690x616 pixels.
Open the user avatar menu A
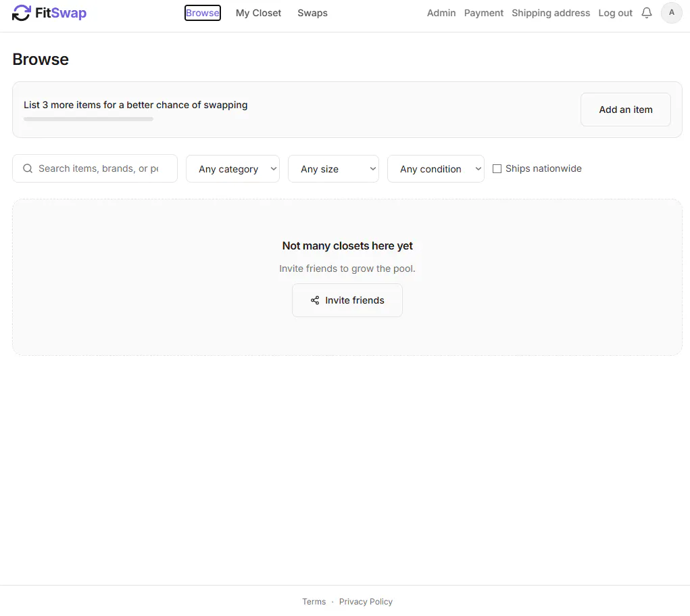(x=672, y=13)
